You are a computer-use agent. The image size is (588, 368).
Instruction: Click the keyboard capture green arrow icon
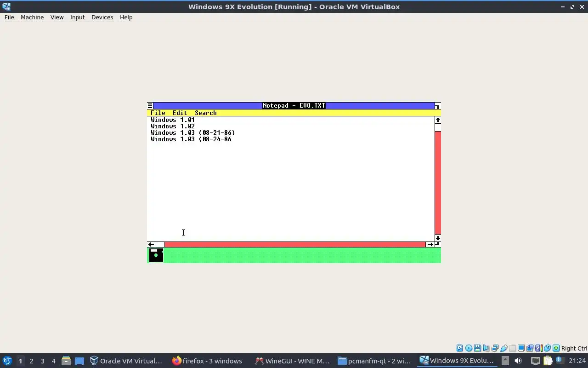point(556,348)
